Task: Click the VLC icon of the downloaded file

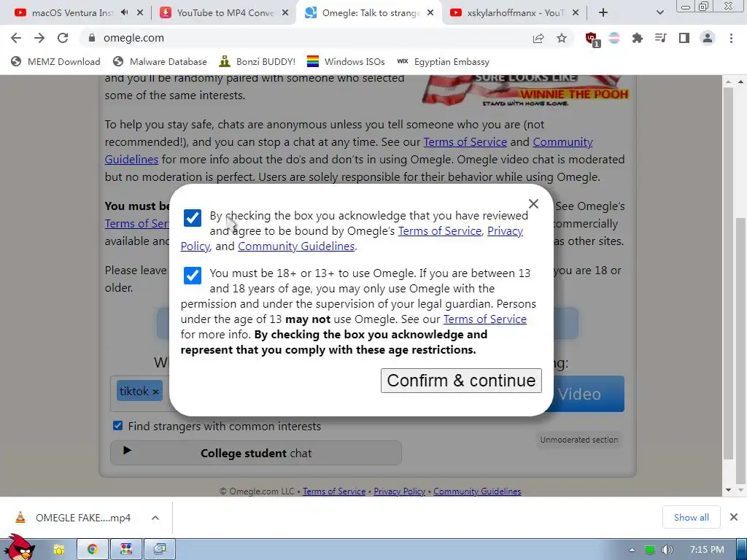Action: pyautogui.click(x=20, y=517)
